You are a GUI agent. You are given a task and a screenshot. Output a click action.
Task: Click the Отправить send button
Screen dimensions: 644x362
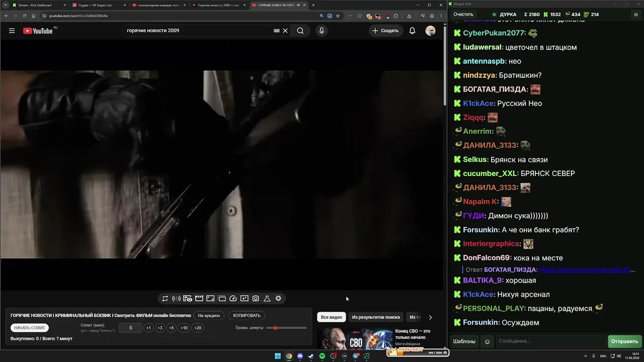tap(624, 341)
